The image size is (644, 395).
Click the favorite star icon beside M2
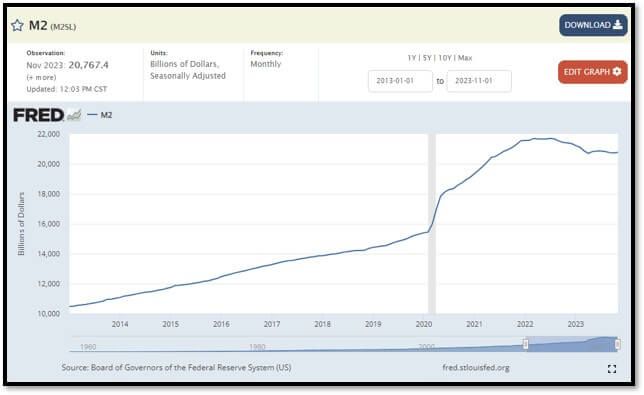coord(17,26)
